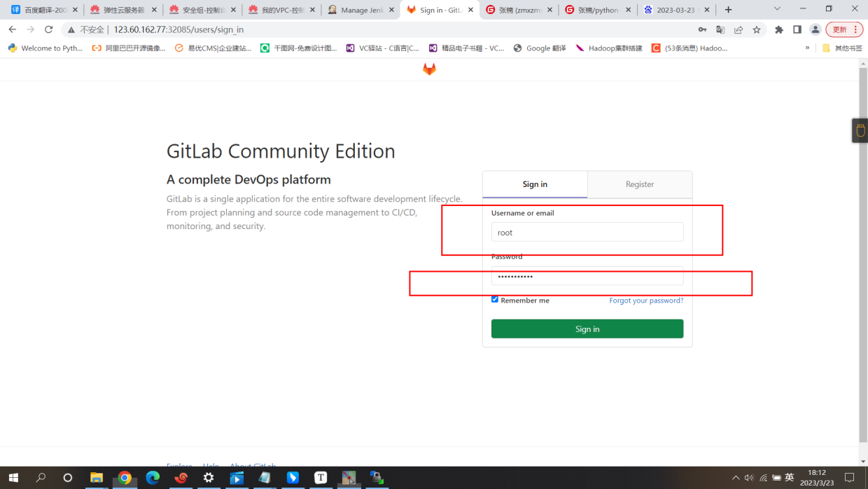Show more bookmarks overflow chevron
This screenshot has height=489, width=868.
pos(807,48)
